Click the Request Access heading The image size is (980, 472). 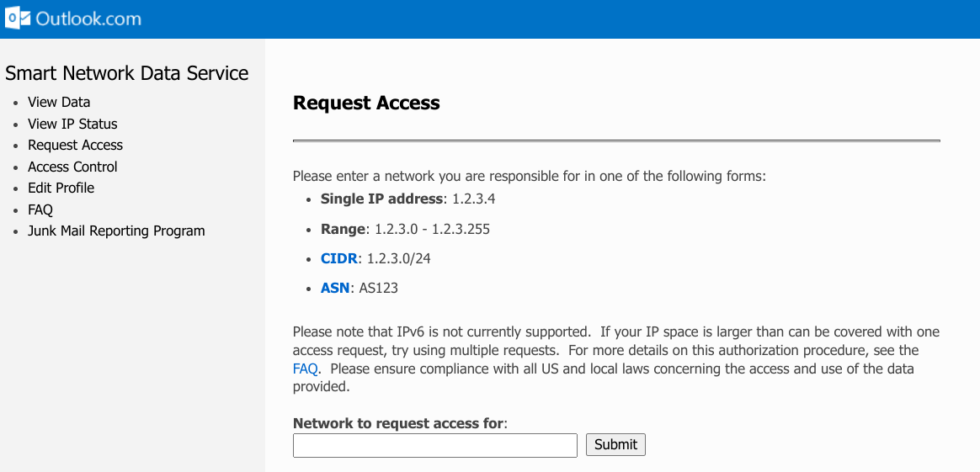(366, 103)
